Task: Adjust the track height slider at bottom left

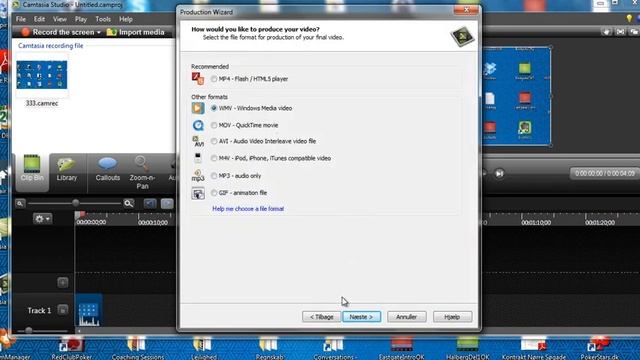Action: pyautogui.click(x=29, y=330)
